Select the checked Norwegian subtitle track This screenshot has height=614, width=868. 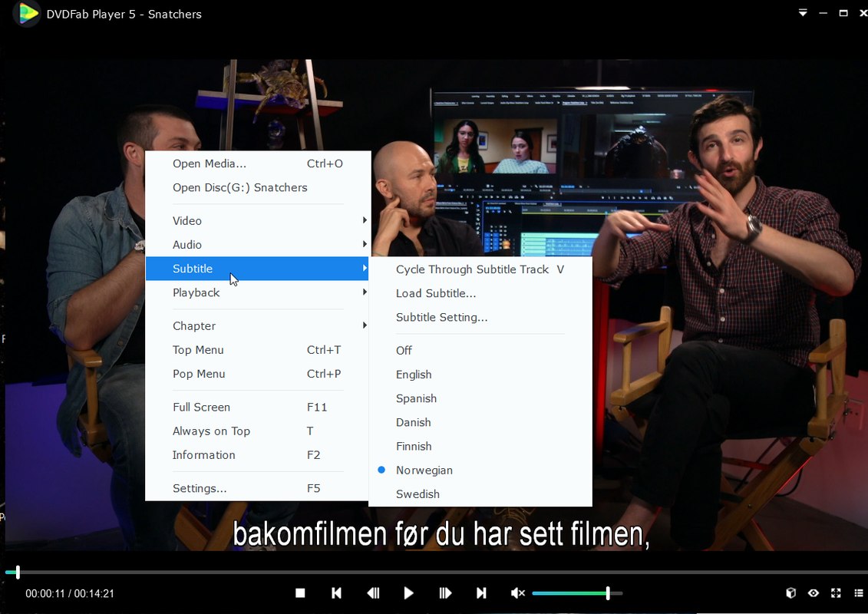point(480,470)
